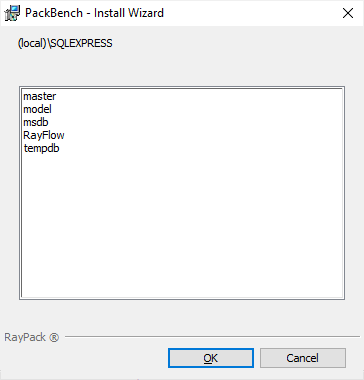
Task: Click the empty title bar area left of close
Action: [248, 13]
